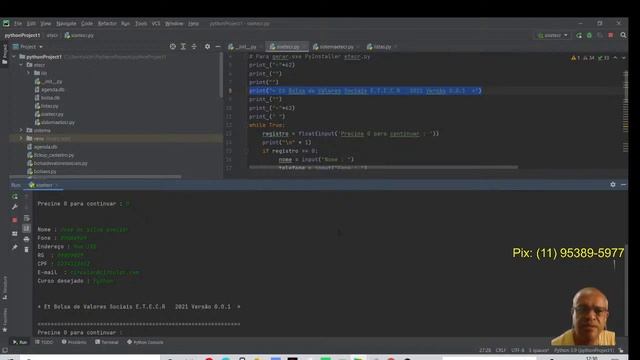Click the pin tab icon in Run panel
Image resolution: width=640 pixels, height=360 pixels.
point(15,247)
